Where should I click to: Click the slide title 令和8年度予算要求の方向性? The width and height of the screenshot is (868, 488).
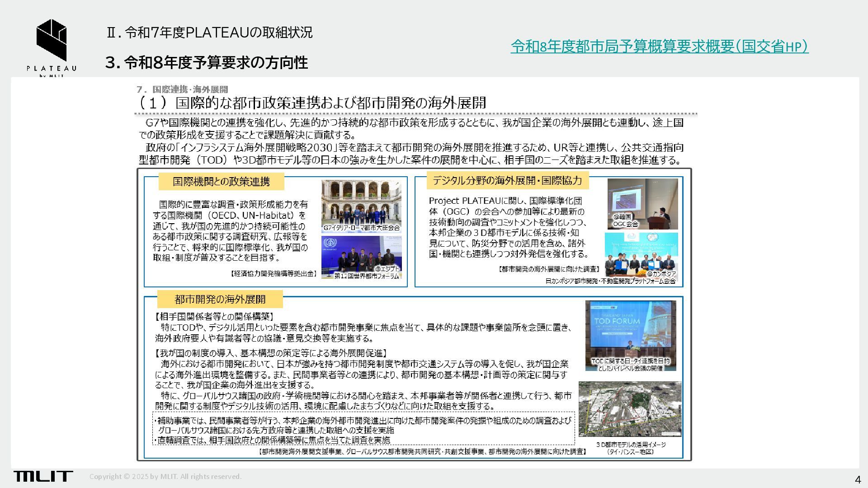coord(206,62)
